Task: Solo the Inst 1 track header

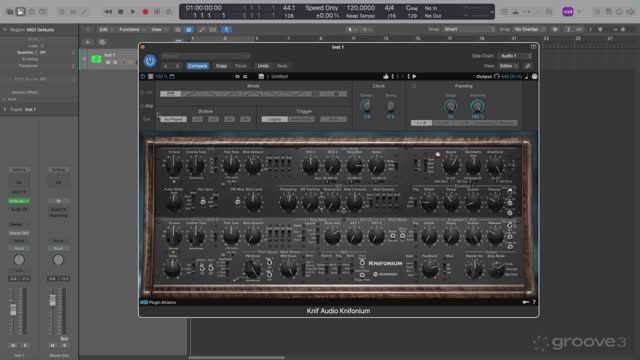Action: (x=115, y=62)
